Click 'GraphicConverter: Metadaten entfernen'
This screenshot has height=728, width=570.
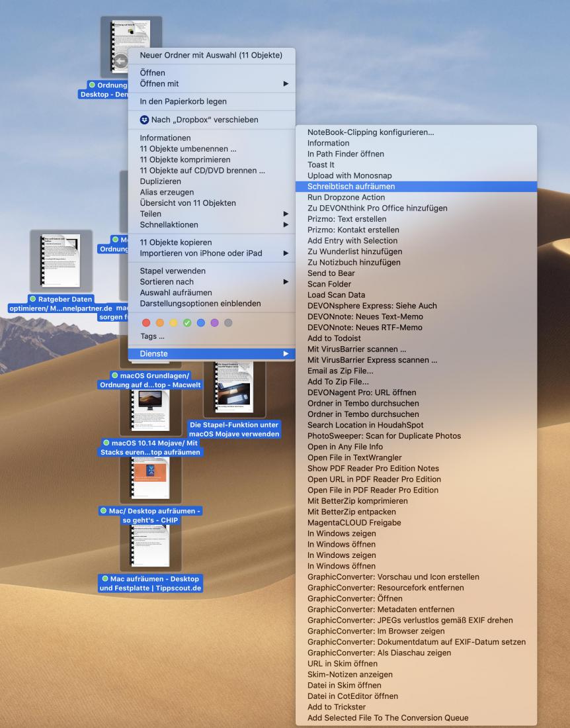pos(416,609)
